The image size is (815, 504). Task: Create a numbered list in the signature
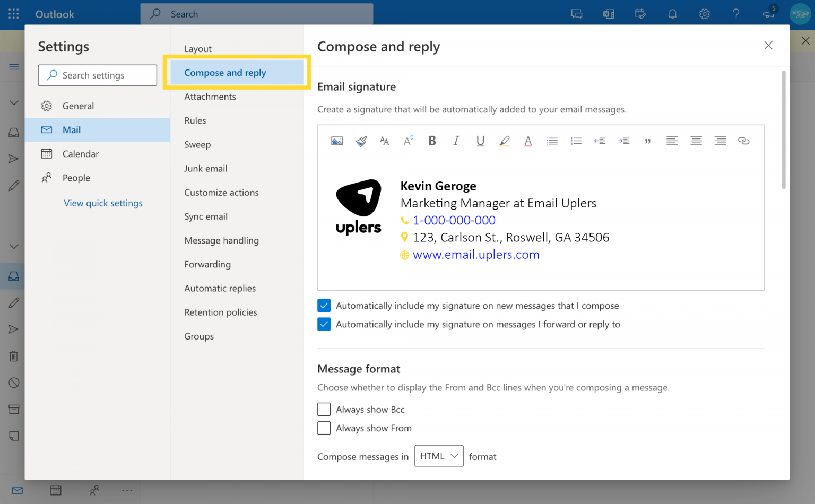(x=576, y=141)
